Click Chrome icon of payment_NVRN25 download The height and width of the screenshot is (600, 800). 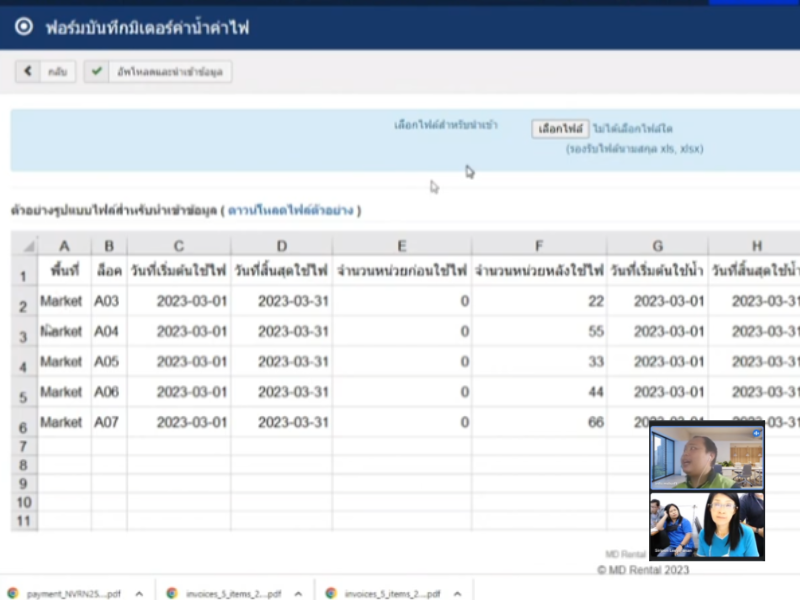tap(13, 593)
